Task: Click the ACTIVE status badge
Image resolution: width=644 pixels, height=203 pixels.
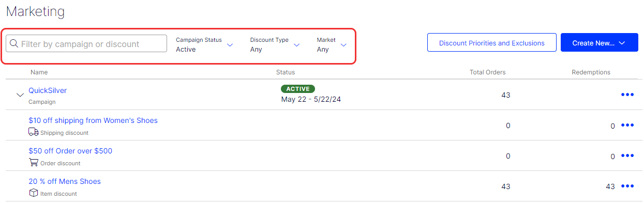Action: click(x=298, y=89)
